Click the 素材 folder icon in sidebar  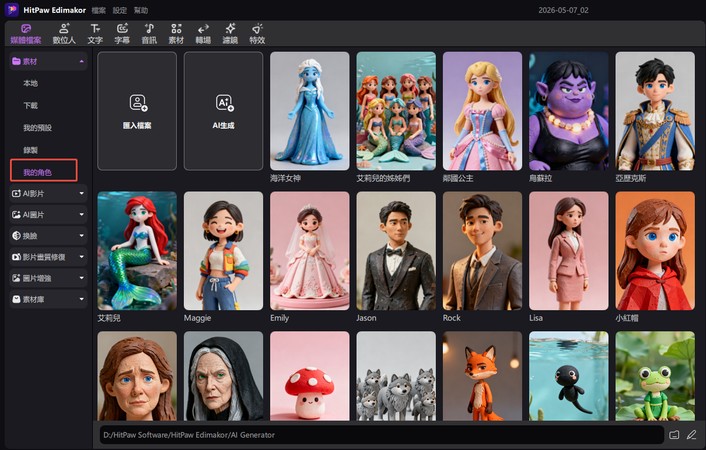(16, 61)
